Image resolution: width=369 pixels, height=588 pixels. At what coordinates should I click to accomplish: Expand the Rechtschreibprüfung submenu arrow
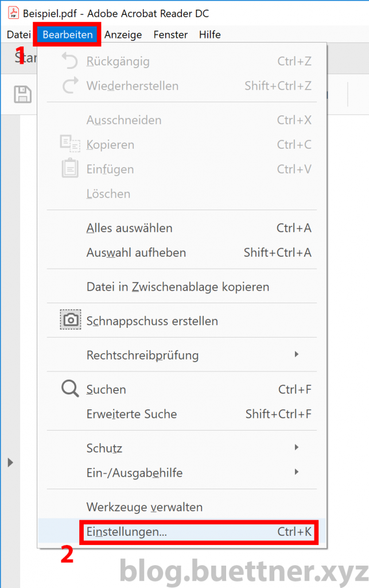pyautogui.click(x=297, y=354)
